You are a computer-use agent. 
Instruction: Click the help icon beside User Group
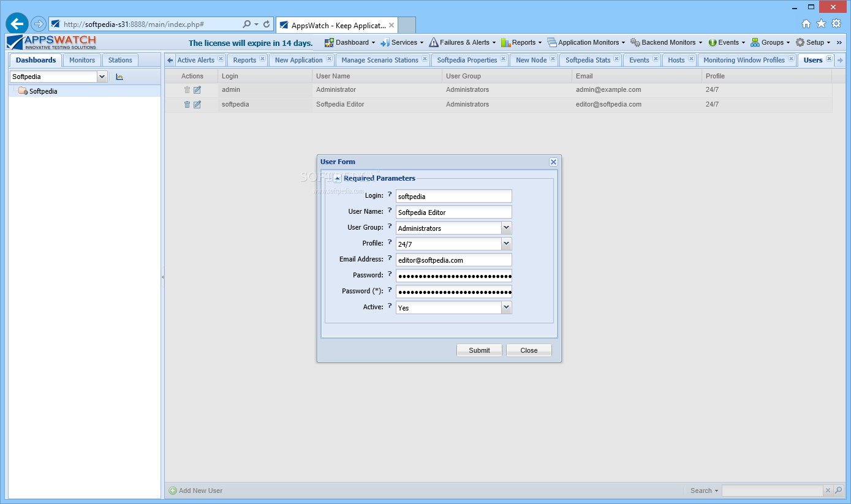click(390, 227)
